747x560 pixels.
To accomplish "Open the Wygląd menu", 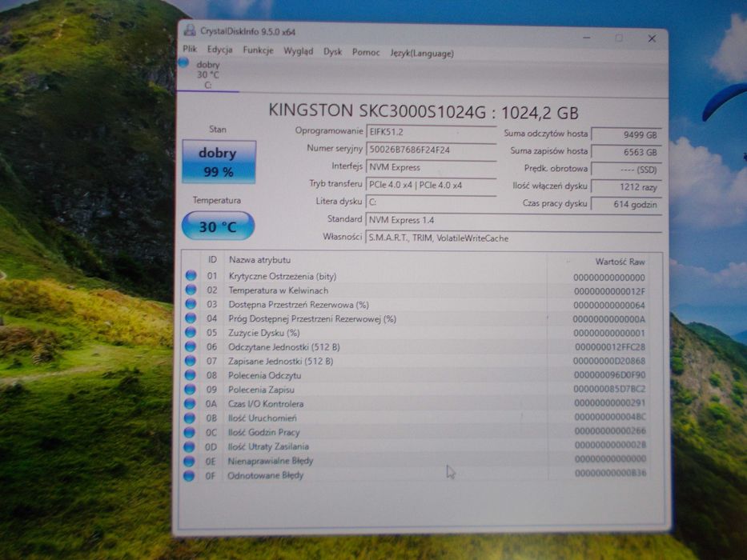I will pos(298,51).
